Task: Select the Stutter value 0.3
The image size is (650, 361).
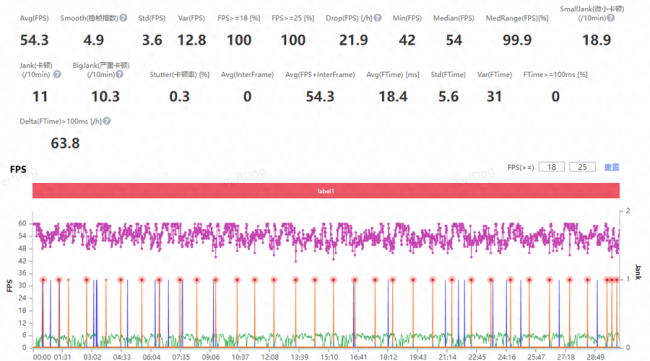Action: 179,97
